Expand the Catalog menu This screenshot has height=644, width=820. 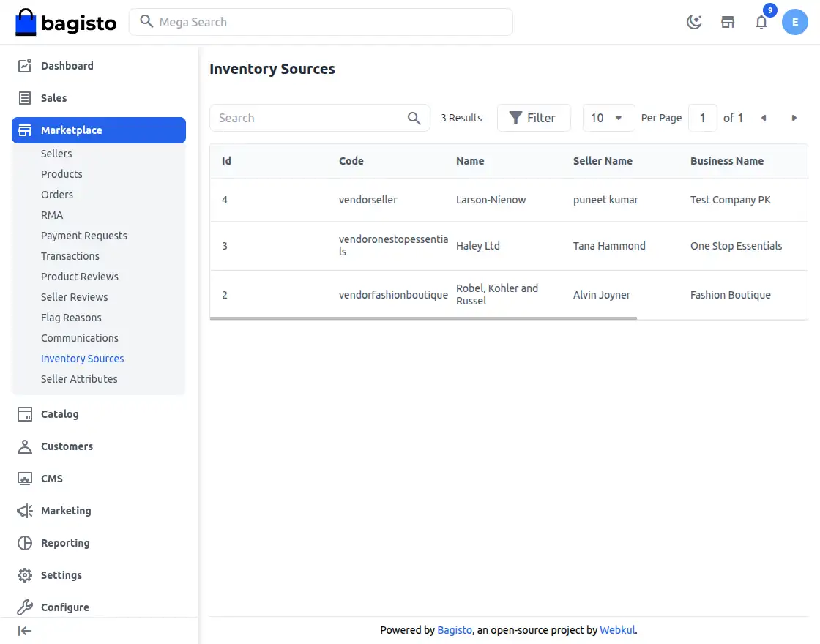(59, 414)
